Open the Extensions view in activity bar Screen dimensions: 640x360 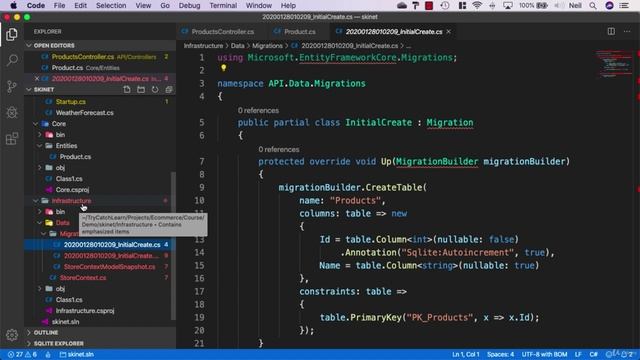click(x=12, y=139)
